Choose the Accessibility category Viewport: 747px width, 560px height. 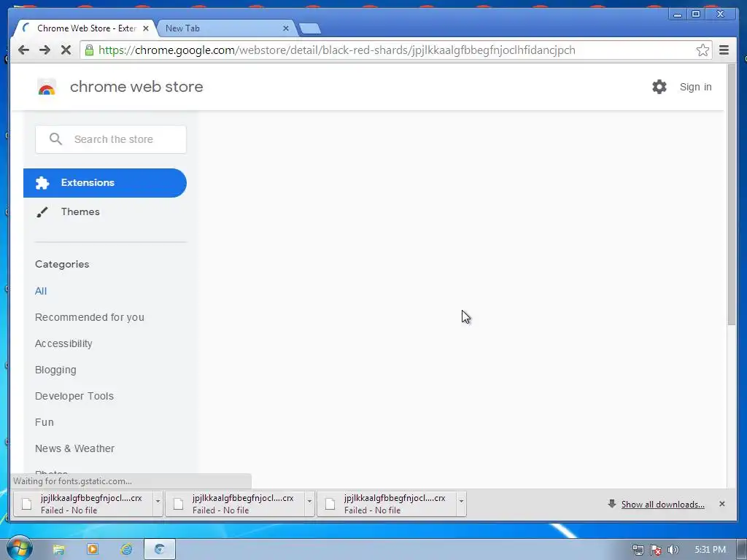63,343
